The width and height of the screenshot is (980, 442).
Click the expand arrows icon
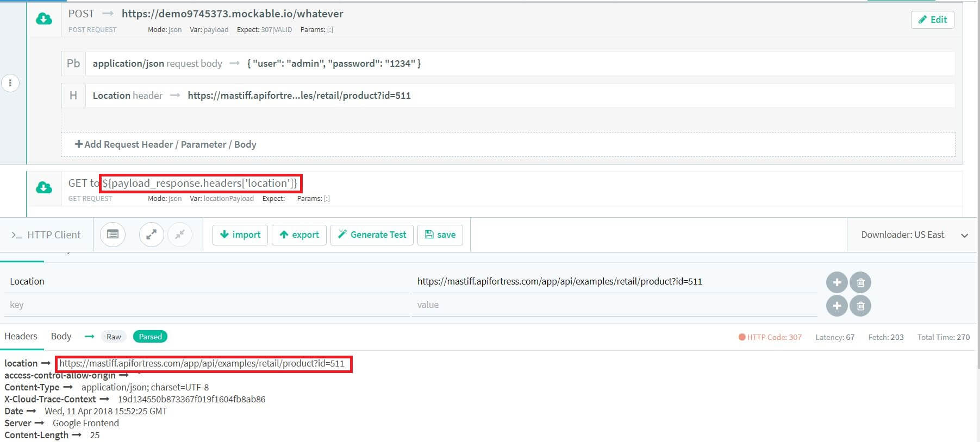152,235
